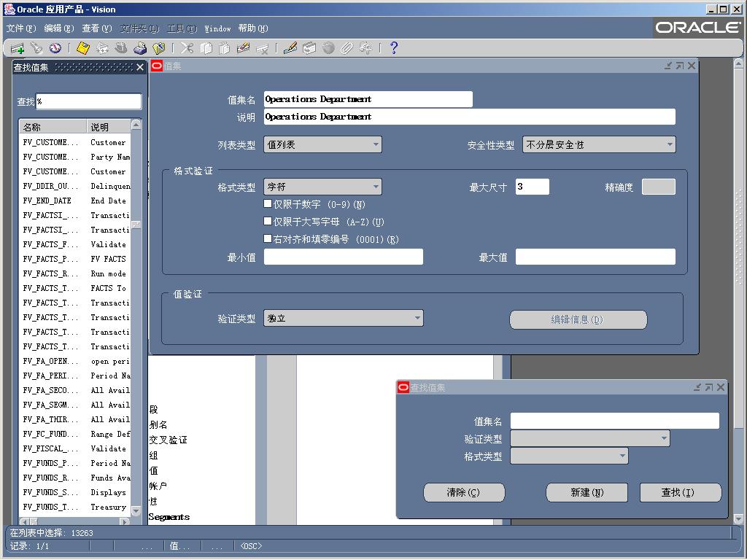
Task: Click the Folder Tools toolbar icon
Action: coord(366,48)
